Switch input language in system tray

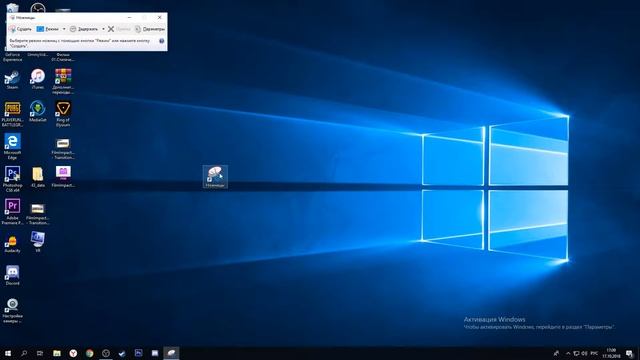[x=594, y=353]
